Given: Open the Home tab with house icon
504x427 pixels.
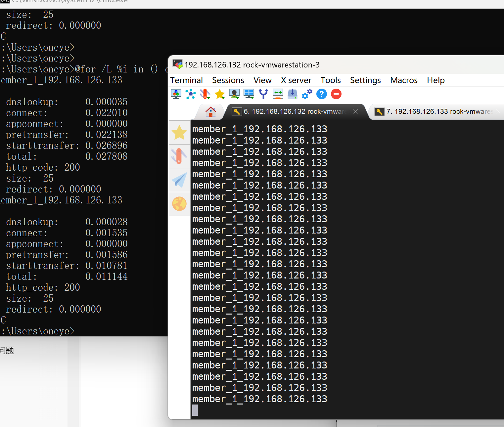Looking at the screenshot, I should [210, 112].
